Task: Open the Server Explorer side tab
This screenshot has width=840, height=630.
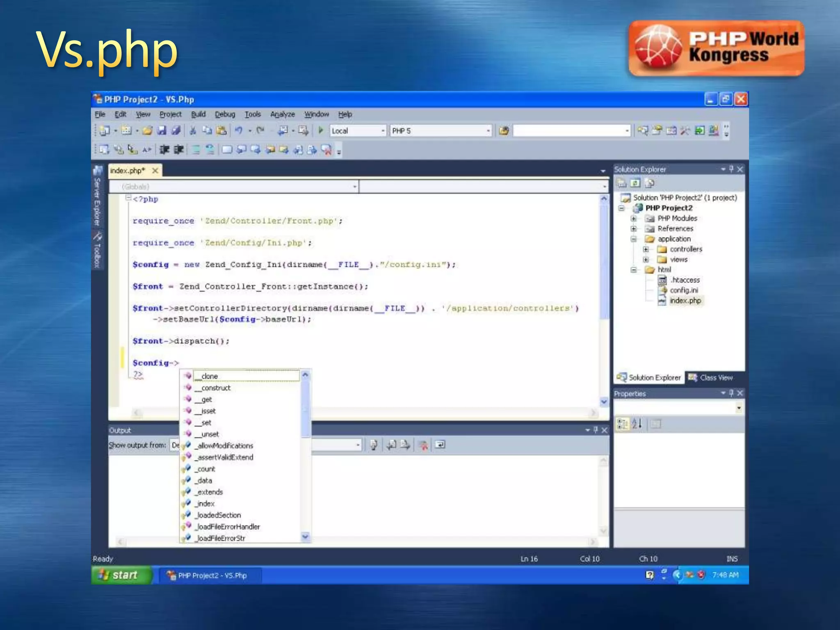Action: [97, 196]
